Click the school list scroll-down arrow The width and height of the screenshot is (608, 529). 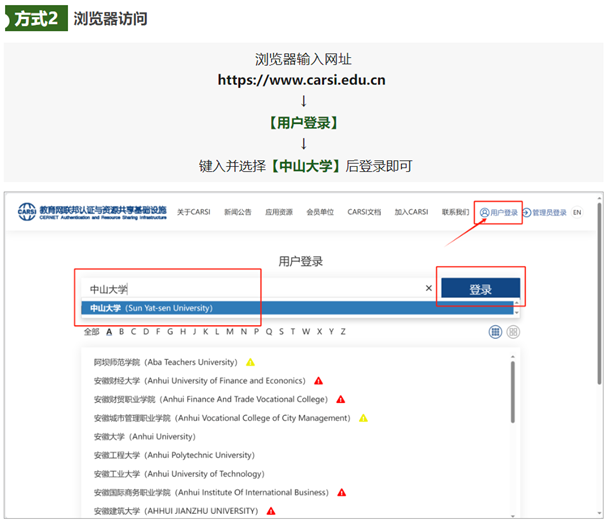[x=513, y=516]
